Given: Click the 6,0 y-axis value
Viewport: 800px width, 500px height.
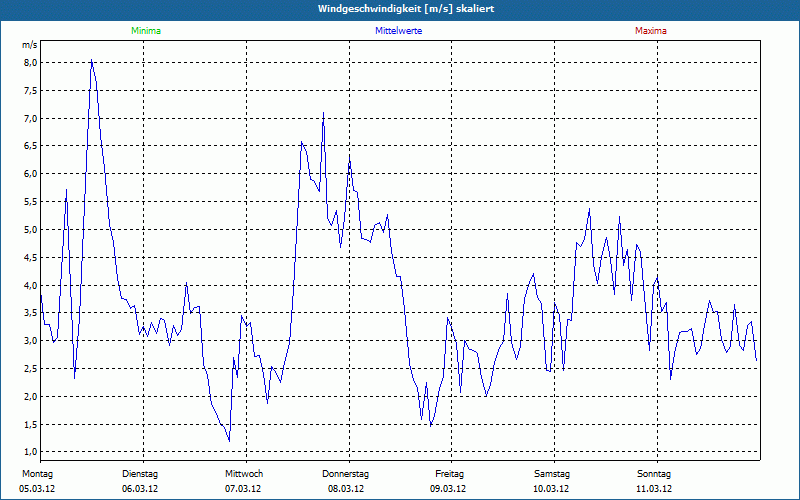Looking at the screenshot, I should point(30,174).
